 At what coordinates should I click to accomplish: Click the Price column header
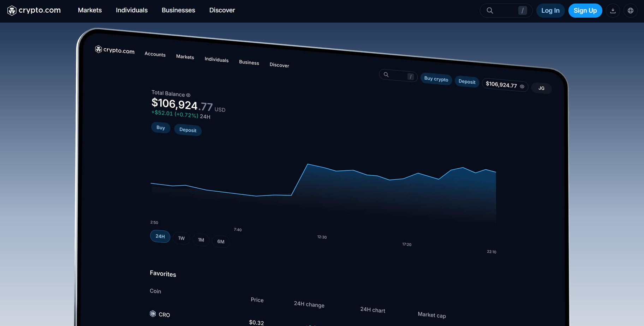(x=257, y=300)
